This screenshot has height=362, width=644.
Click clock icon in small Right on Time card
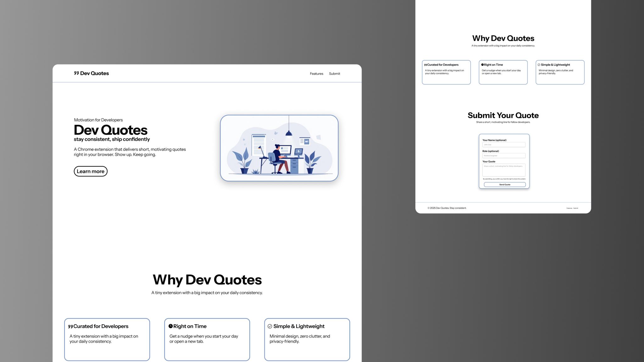point(482,65)
